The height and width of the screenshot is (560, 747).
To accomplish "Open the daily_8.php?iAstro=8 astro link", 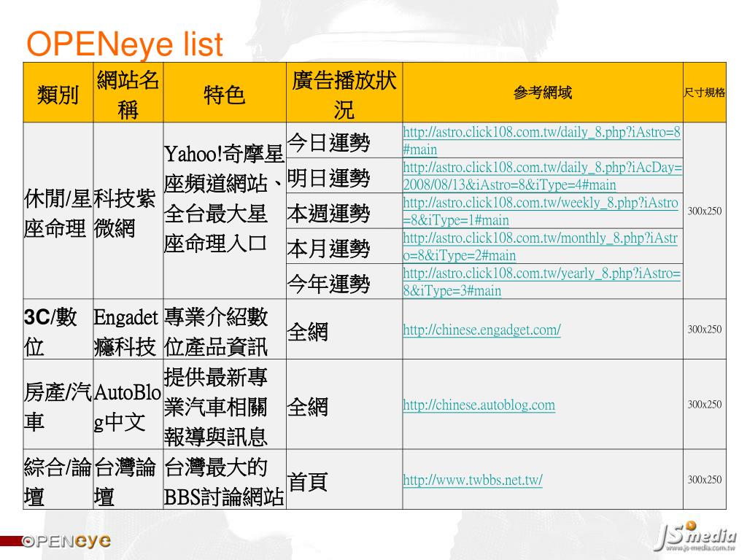I will [542, 141].
